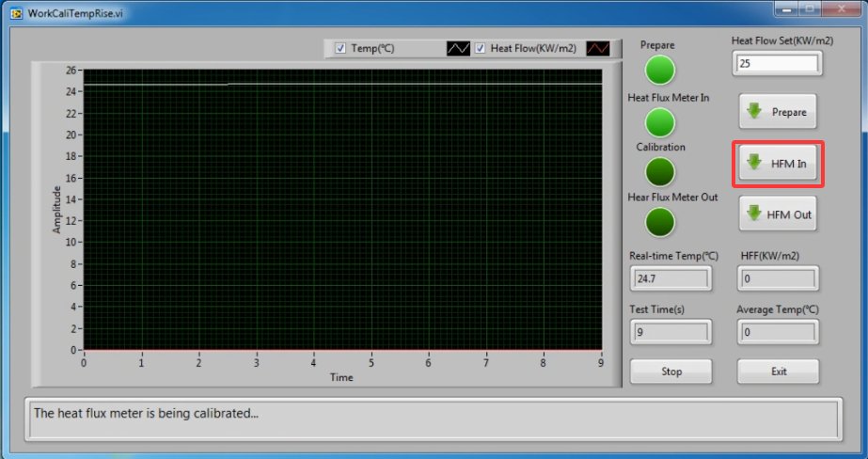Open the red Heat Flow plot line style swatch
Screen dimensions: 868x459
598,49
